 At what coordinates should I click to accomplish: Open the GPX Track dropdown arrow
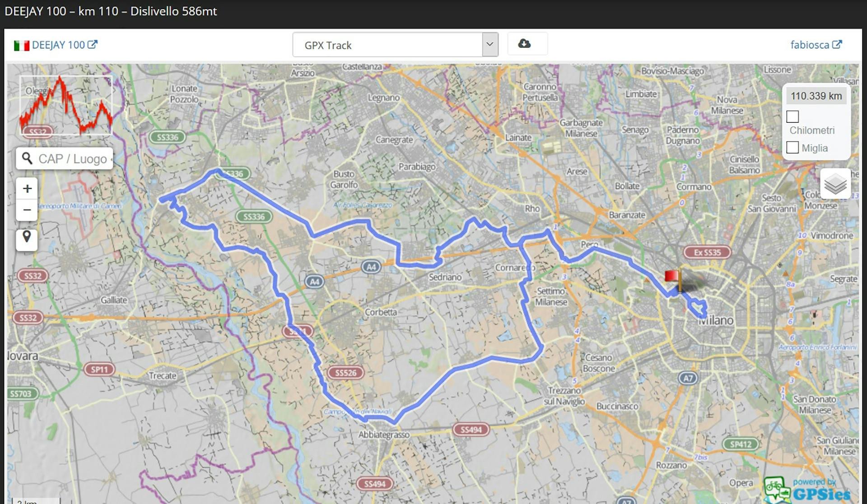489,45
